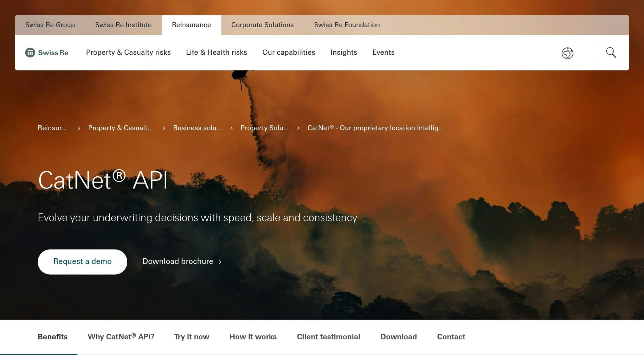Select the Swiss Re Institute tab

123,25
